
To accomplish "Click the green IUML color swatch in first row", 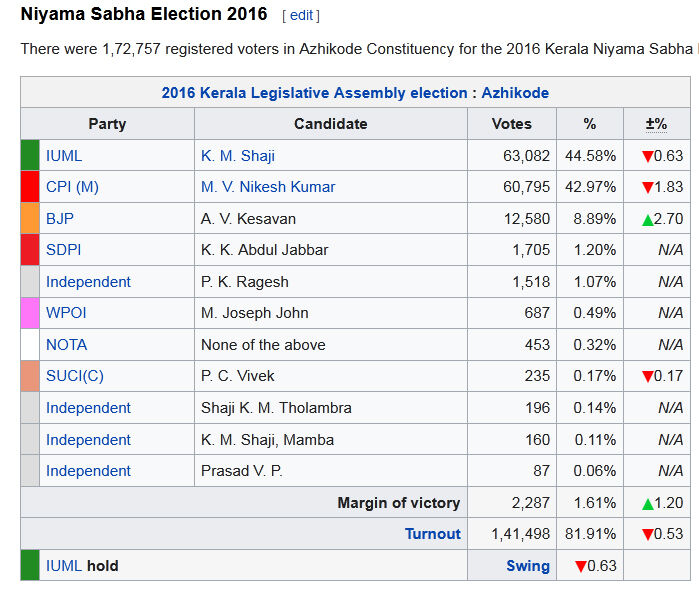I will click(x=30, y=155).
